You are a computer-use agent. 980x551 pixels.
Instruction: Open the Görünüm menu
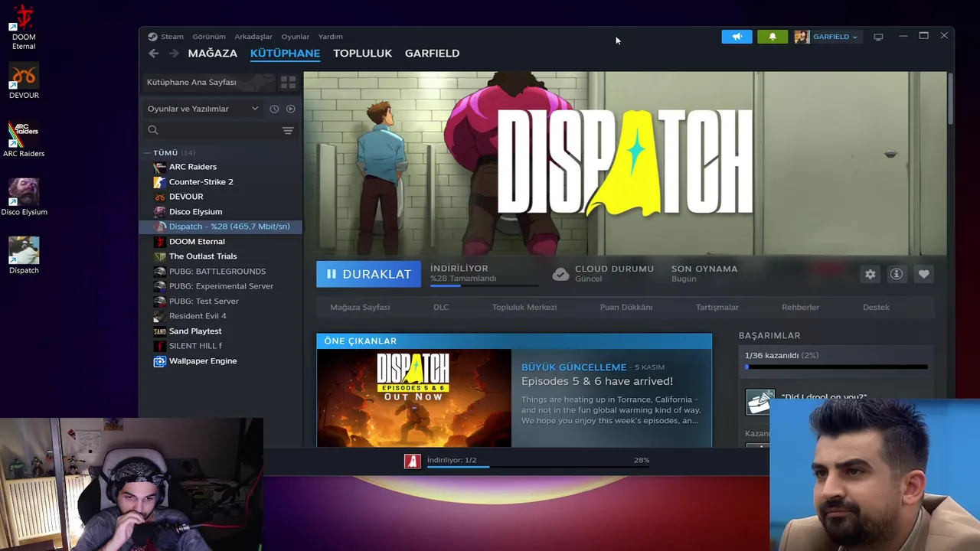click(x=209, y=37)
